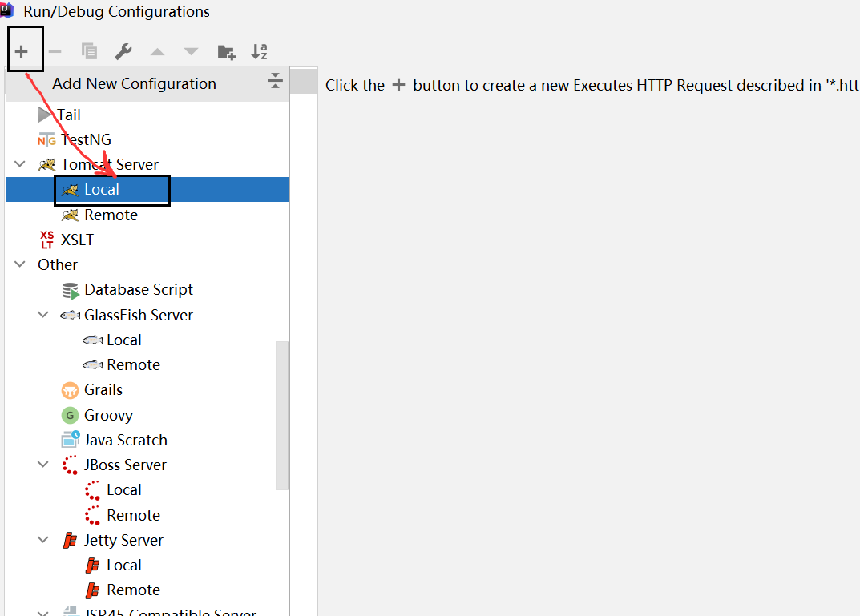The width and height of the screenshot is (860, 616).
Task: Click the collapse-all icon beside Add New Configuration
Action: (276, 81)
